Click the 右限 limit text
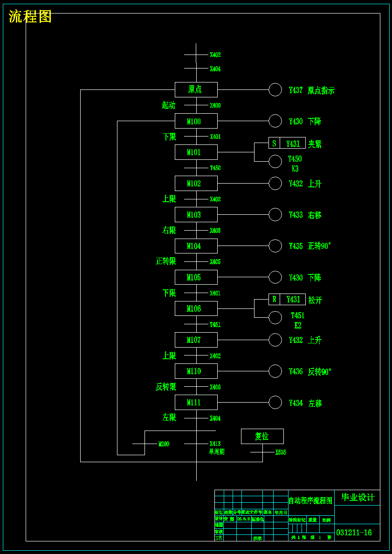This screenshot has height=554, width=392. click(x=169, y=230)
